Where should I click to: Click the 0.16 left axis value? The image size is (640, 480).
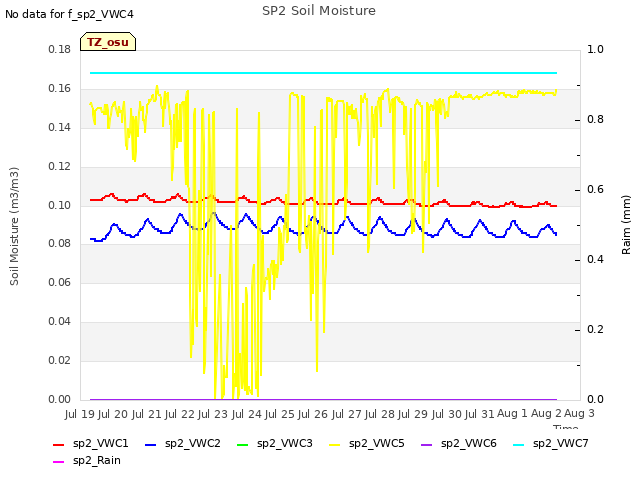(x=60, y=89)
